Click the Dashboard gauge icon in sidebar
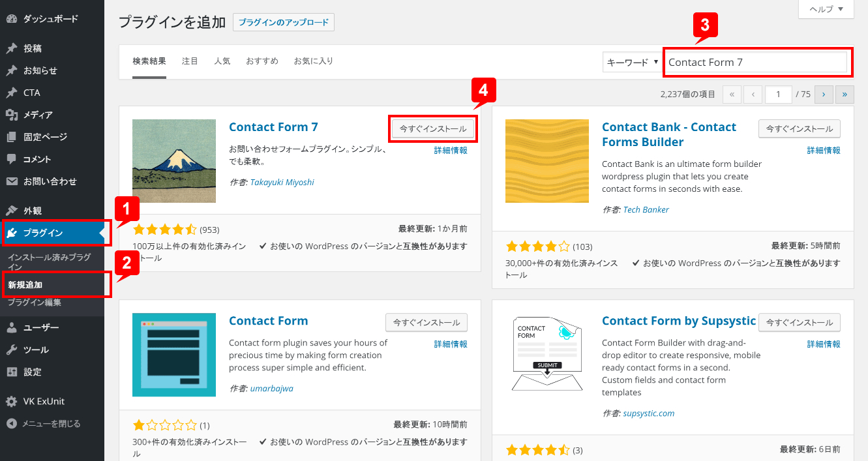 point(12,19)
